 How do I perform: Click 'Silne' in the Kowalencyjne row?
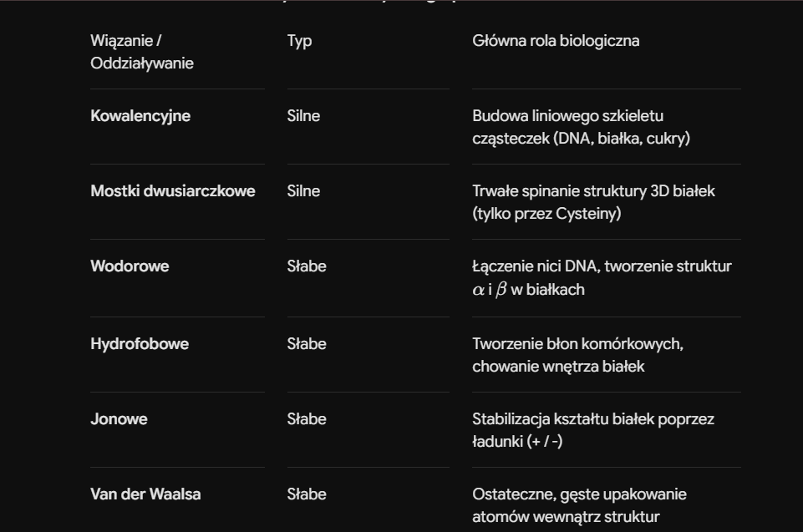(x=303, y=116)
